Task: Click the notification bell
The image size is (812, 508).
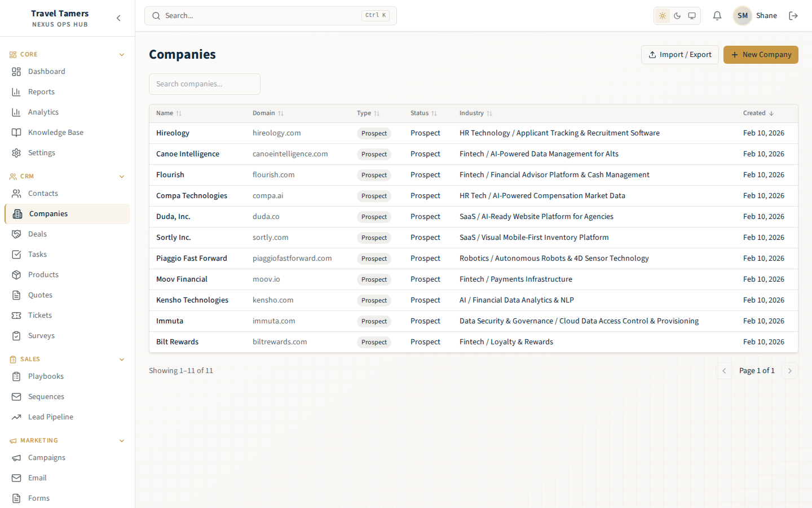Action: coord(717,15)
